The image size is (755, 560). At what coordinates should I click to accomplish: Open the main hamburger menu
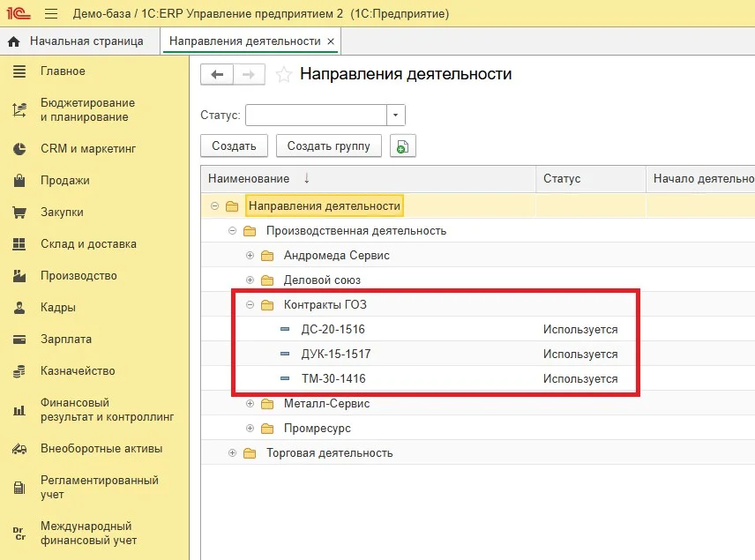tap(51, 13)
